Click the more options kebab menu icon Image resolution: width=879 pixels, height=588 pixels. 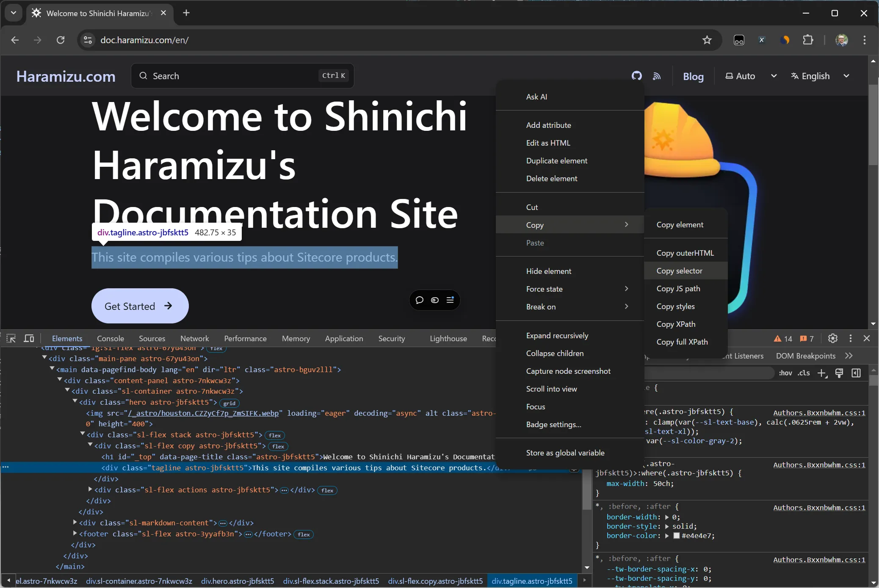851,338
